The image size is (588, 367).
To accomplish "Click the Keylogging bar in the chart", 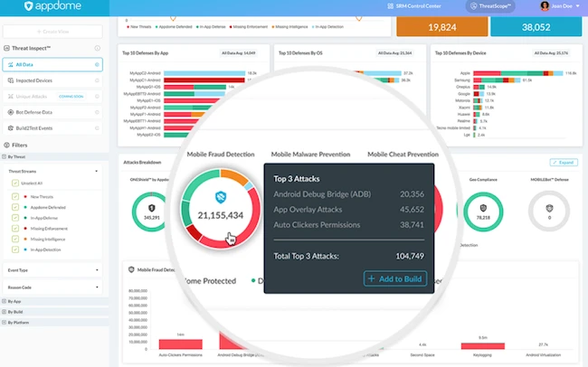I will click(483, 346).
